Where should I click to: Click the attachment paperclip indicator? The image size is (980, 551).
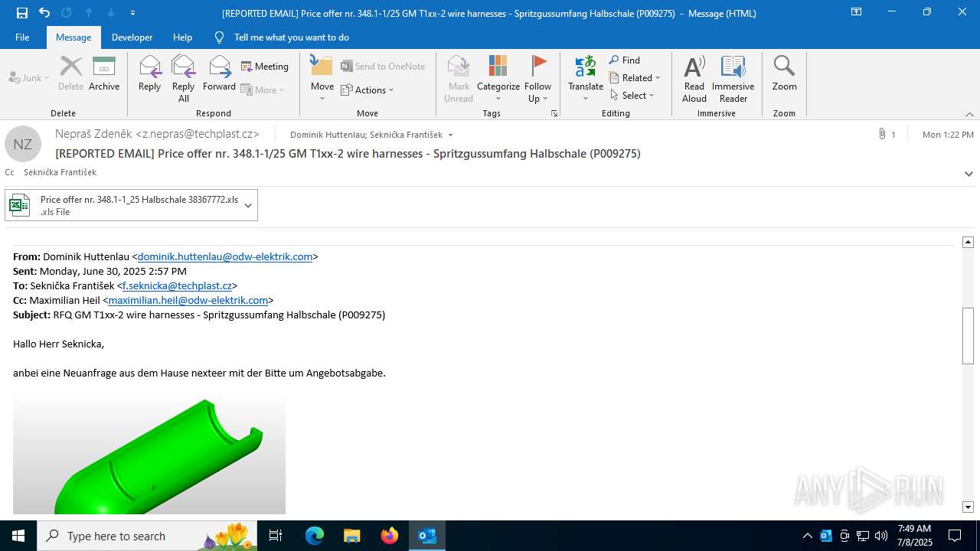pos(887,135)
